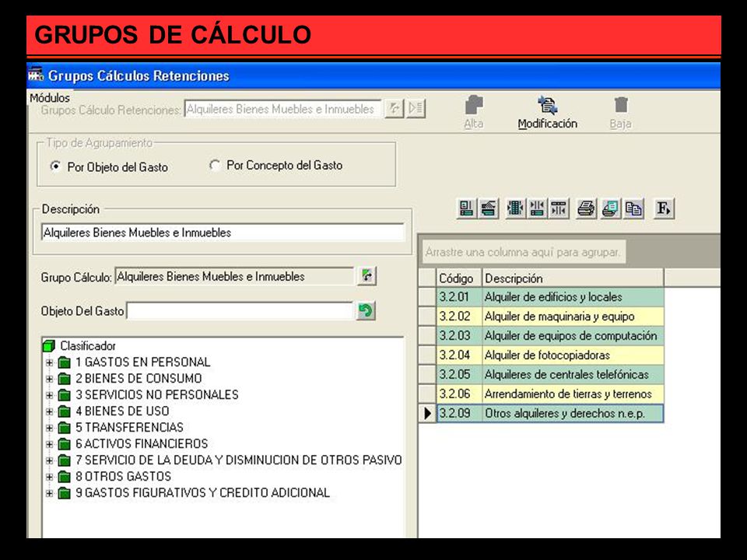747x560 pixels.
Task: Click the Clasificador green cube icon
Action: tap(48, 345)
